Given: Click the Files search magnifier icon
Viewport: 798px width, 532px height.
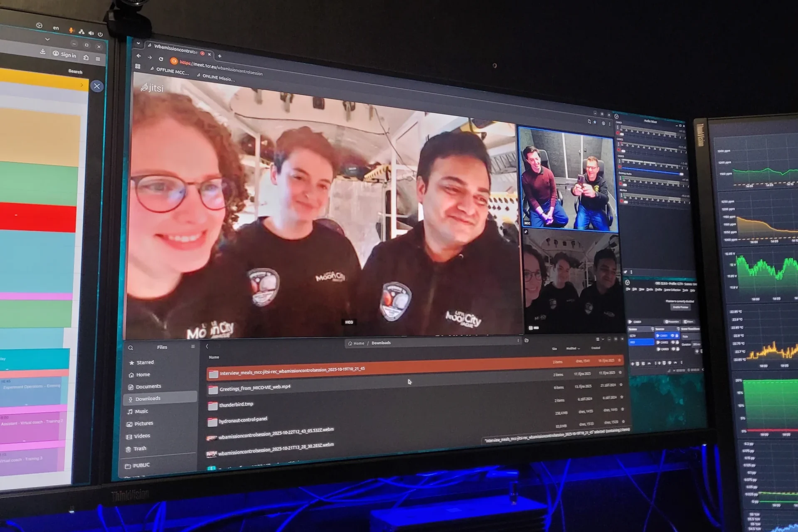Looking at the screenshot, I should [x=131, y=348].
